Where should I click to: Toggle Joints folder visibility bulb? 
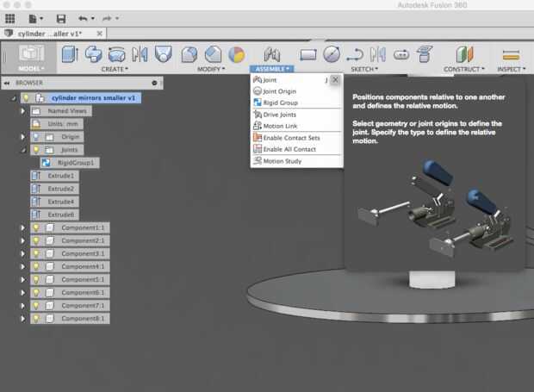36,150
